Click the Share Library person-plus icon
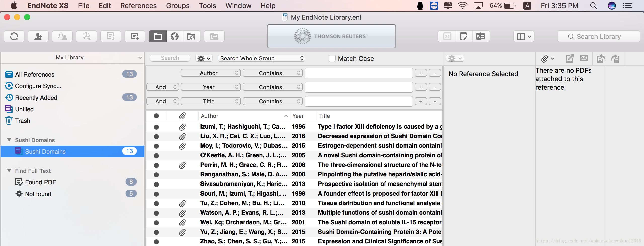 [x=38, y=37]
